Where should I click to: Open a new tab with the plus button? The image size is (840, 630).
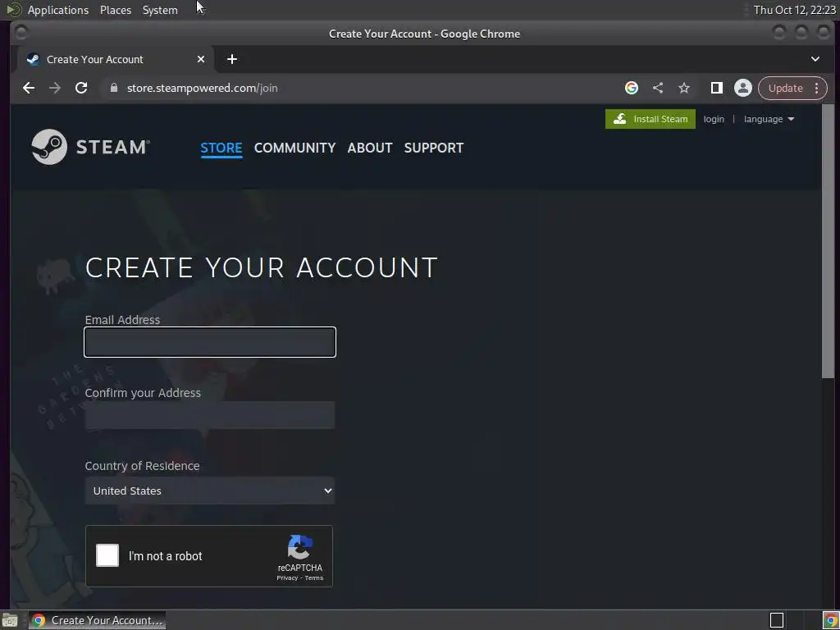232,59
